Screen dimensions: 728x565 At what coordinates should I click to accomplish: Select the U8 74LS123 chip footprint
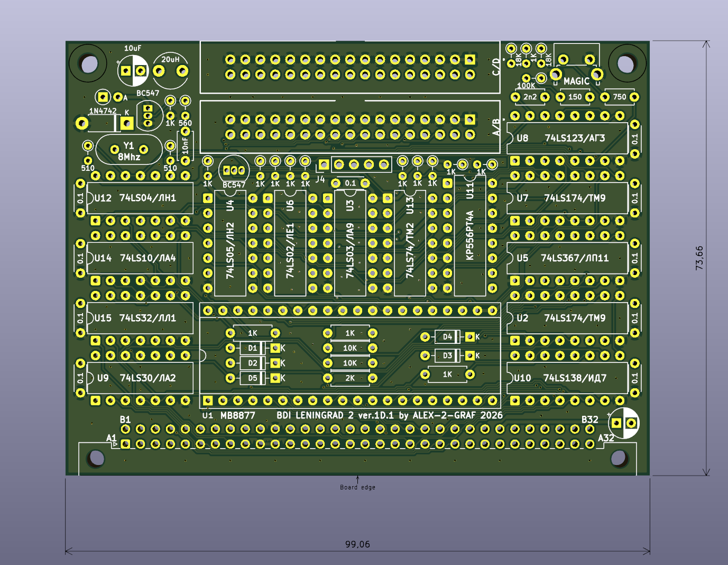(x=567, y=138)
